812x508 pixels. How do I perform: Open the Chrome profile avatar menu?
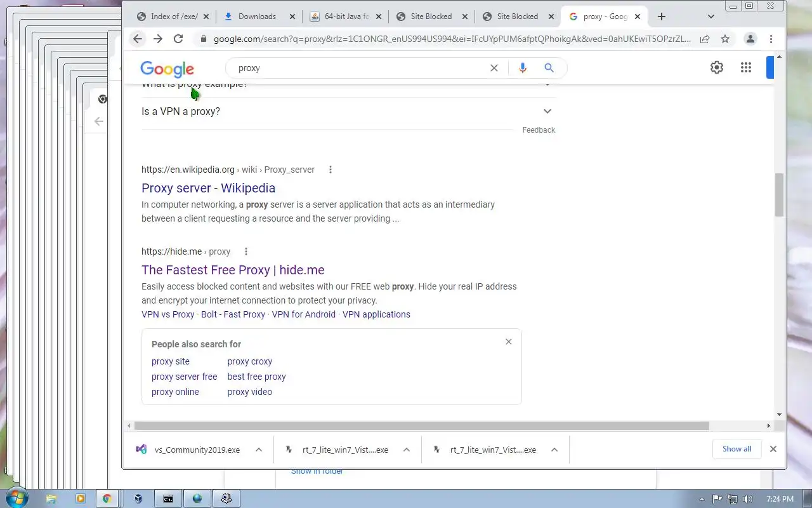tap(750, 39)
